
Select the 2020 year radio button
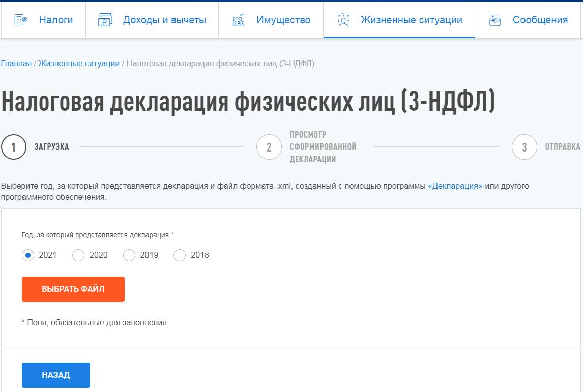coord(78,255)
